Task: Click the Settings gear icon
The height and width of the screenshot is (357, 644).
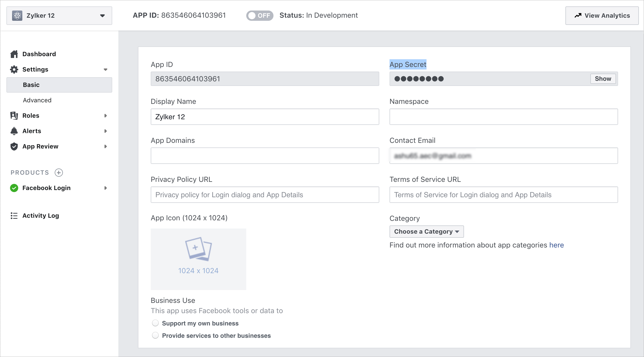Action: [14, 70]
